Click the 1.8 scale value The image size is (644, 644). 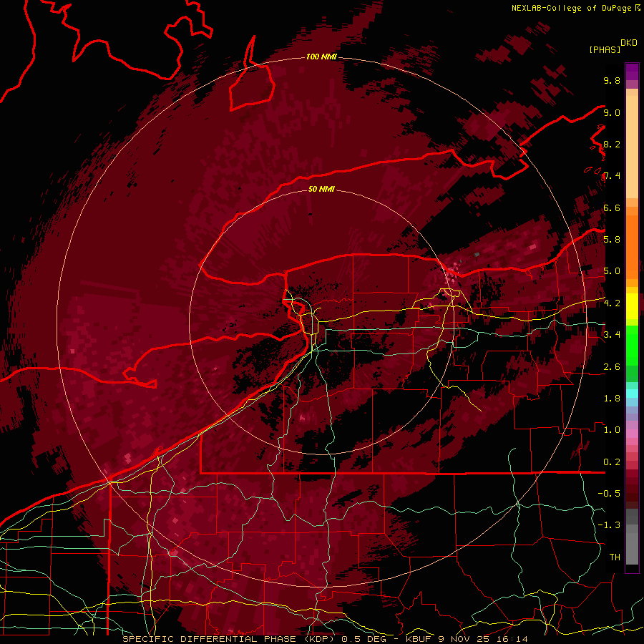[612, 399]
